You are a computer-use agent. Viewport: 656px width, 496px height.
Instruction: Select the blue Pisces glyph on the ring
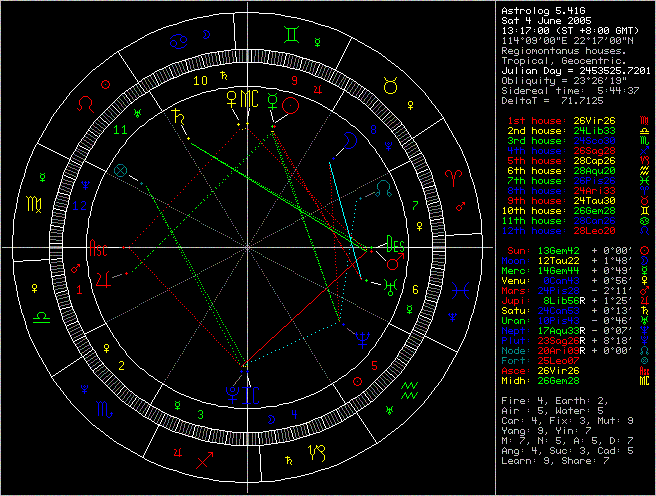[461, 290]
